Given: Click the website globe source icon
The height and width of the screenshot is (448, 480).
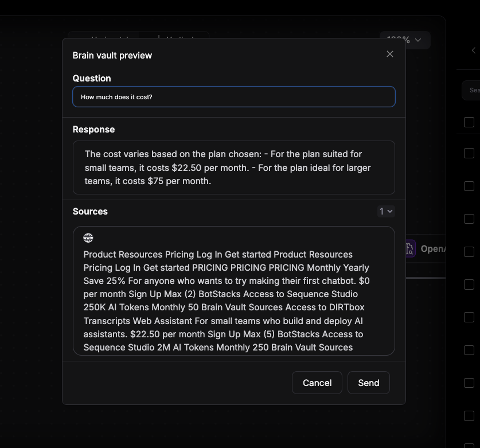Looking at the screenshot, I should coord(88,238).
